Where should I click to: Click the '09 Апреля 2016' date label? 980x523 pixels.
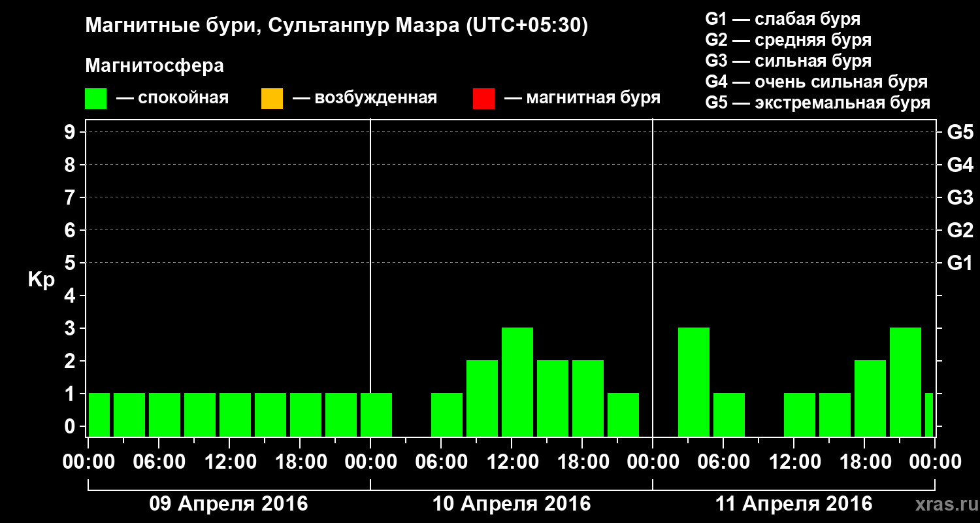[229, 504]
